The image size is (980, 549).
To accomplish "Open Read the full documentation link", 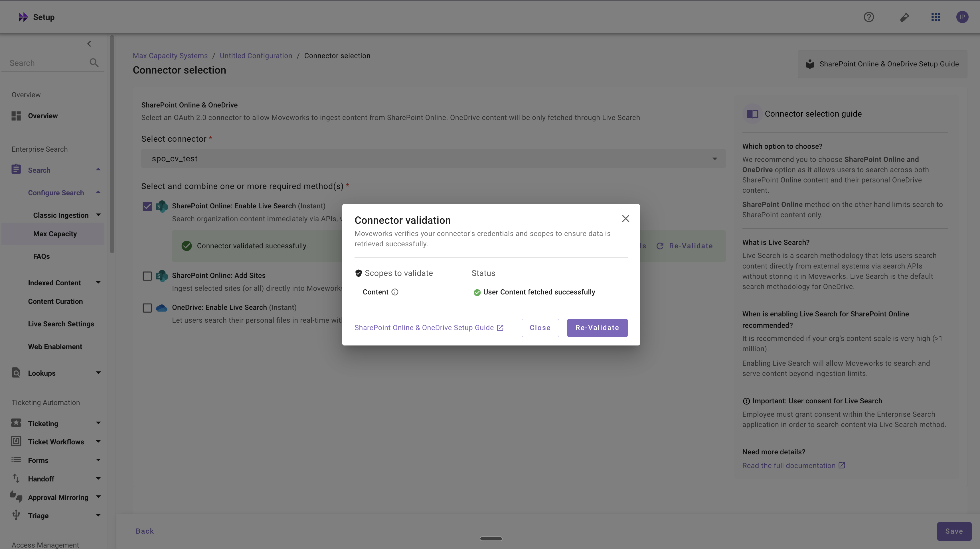I will click(793, 465).
